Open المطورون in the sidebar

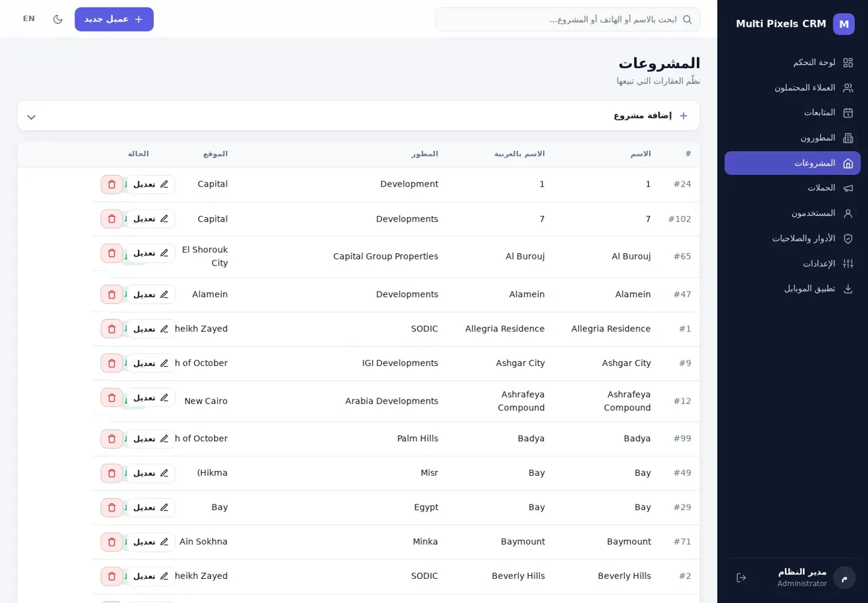click(792, 138)
